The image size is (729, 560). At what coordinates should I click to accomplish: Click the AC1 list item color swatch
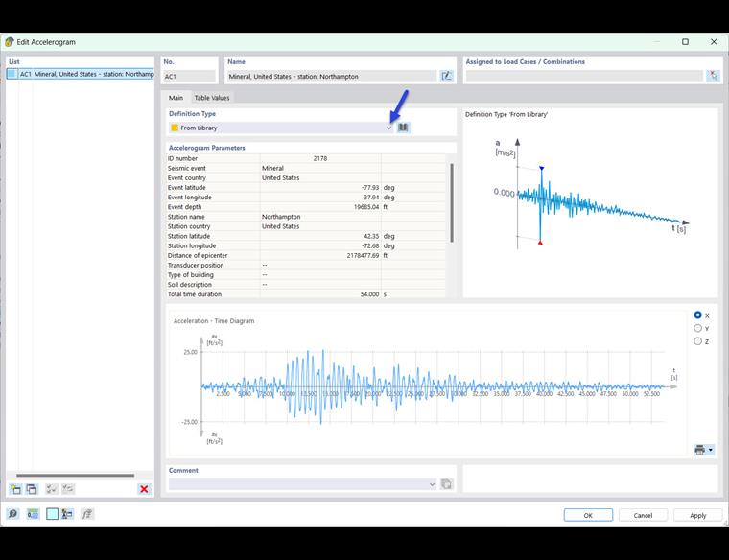click(x=12, y=74)
